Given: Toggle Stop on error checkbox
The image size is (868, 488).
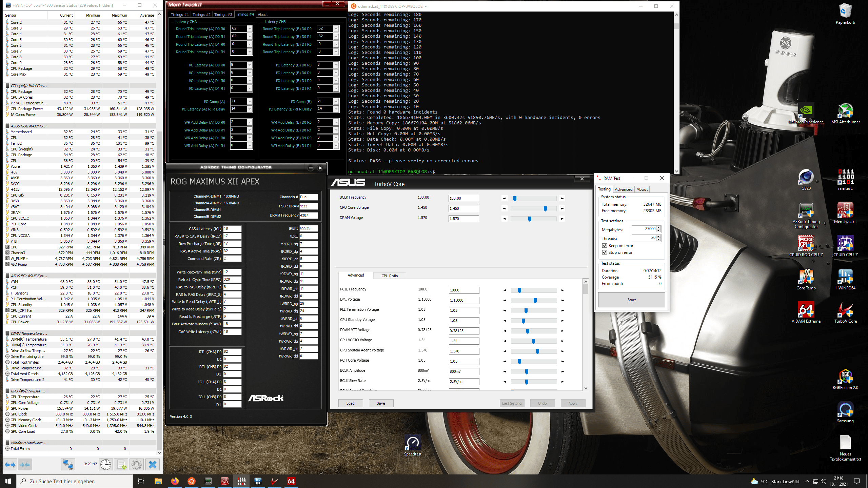Looking at the screenshot, I should pyautogui.click(x=605, y=252).
